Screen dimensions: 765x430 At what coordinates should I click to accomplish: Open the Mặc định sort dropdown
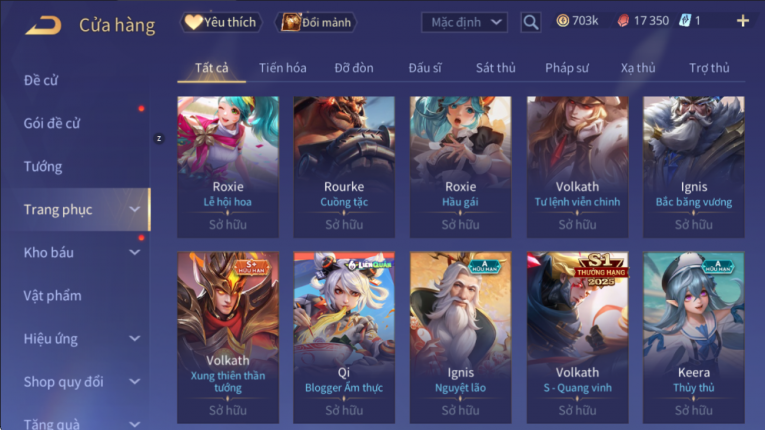[464, 22]
